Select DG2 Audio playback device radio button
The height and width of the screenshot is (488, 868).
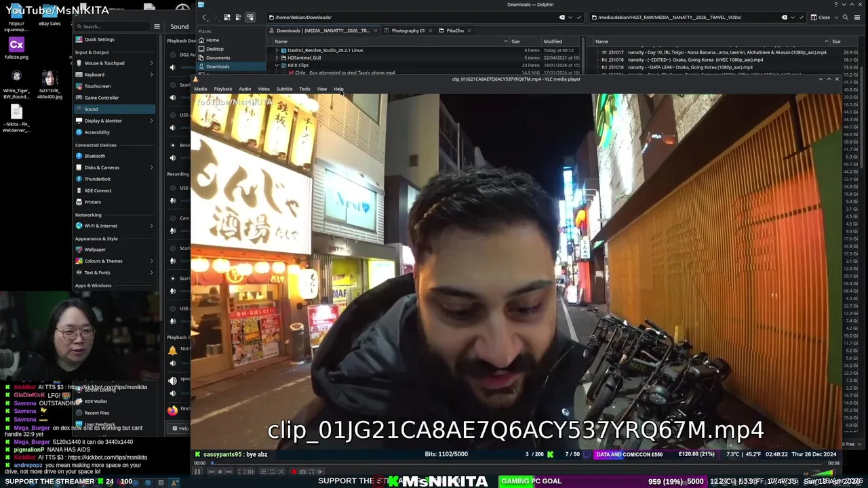click(x=173, y=55)
